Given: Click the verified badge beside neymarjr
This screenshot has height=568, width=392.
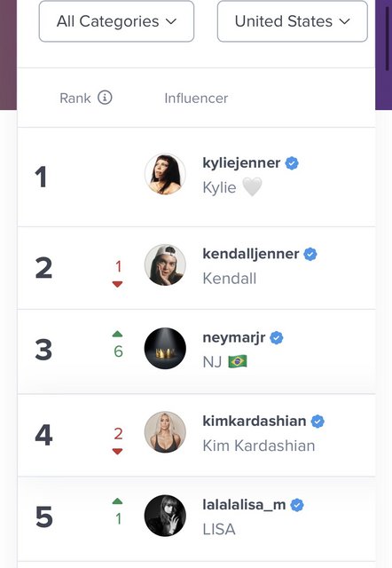Looking at the screenshot, I should pyautogui.click(x=277, y=338).
